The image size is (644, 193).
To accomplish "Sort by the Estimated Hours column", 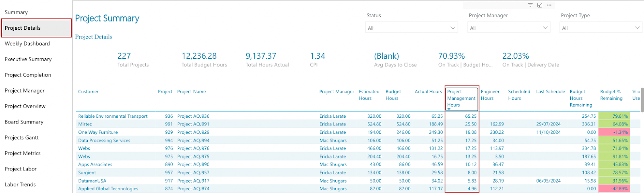I will click(x=369, y=95).
